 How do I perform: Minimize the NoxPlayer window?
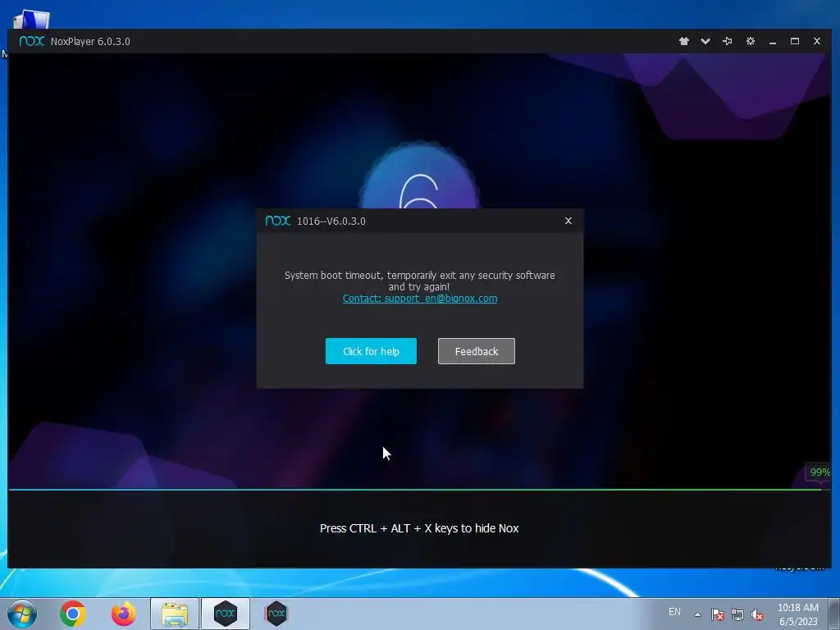(773, 42)
